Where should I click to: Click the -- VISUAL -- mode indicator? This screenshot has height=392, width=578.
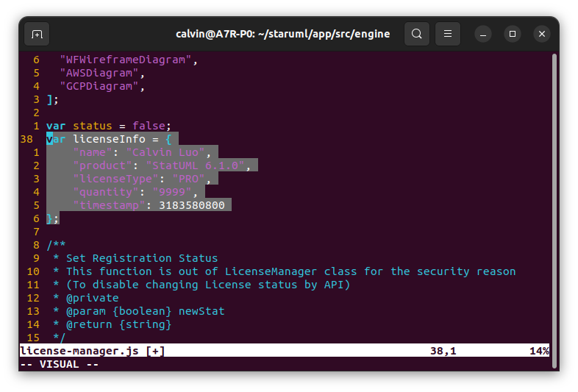[60, 364]
